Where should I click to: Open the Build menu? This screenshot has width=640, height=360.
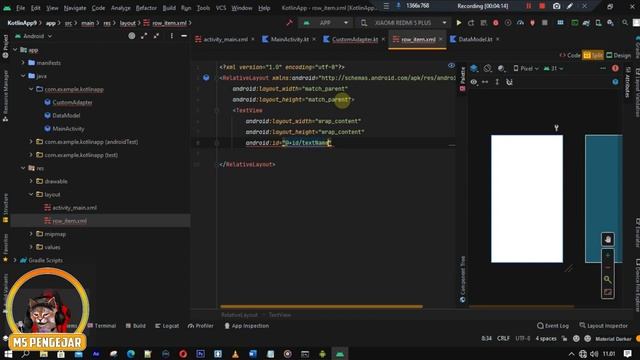tap(169, 8)
